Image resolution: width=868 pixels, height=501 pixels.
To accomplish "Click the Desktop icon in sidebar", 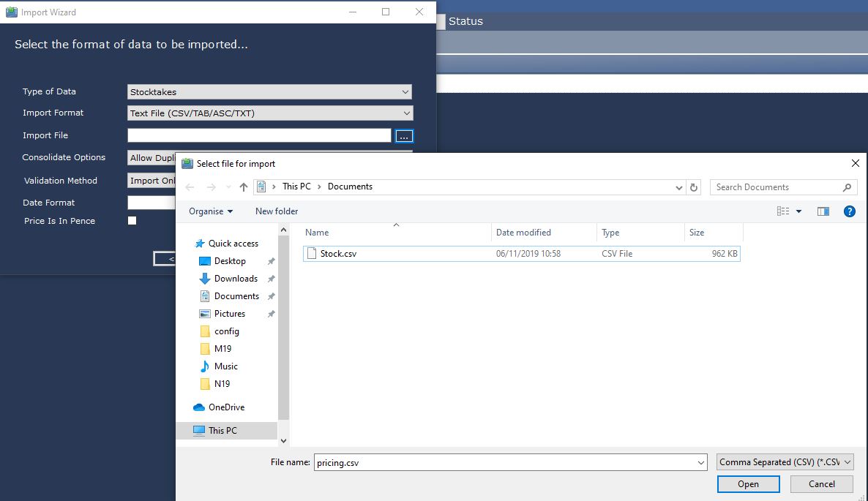I will point(205,261).
